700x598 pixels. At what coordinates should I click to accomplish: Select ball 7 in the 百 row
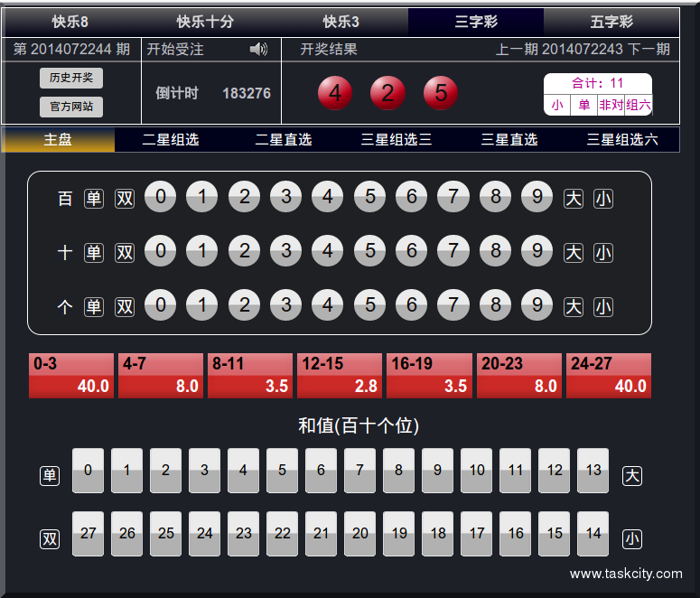[x=453, y=197]
